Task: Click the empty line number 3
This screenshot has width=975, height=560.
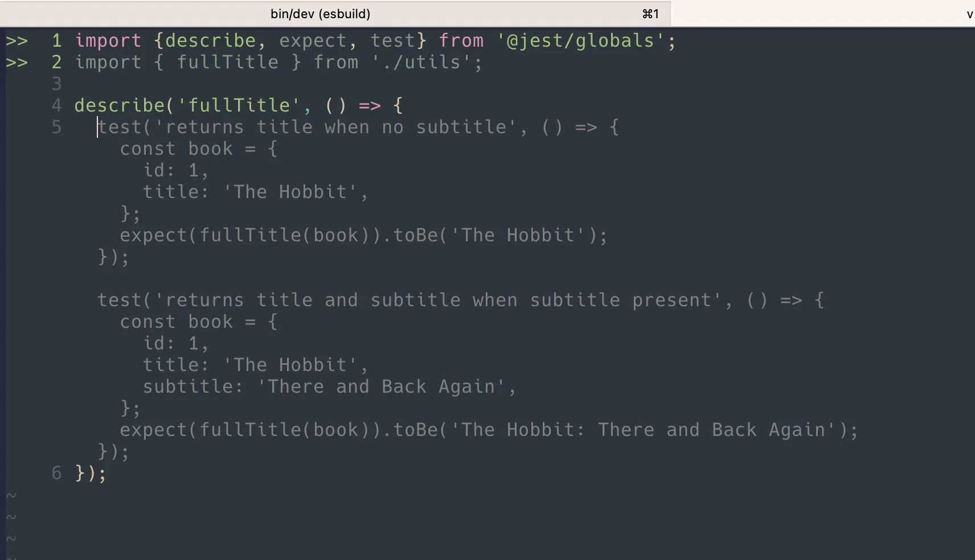Action: pyautogui.click(x=56, y=84)
